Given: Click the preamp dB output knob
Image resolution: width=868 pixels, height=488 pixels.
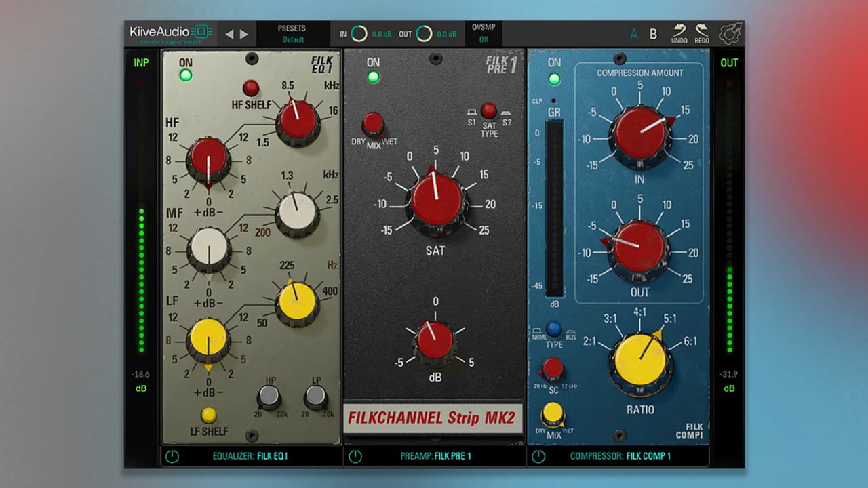Looking at the screenshot, I should [435, 342].
